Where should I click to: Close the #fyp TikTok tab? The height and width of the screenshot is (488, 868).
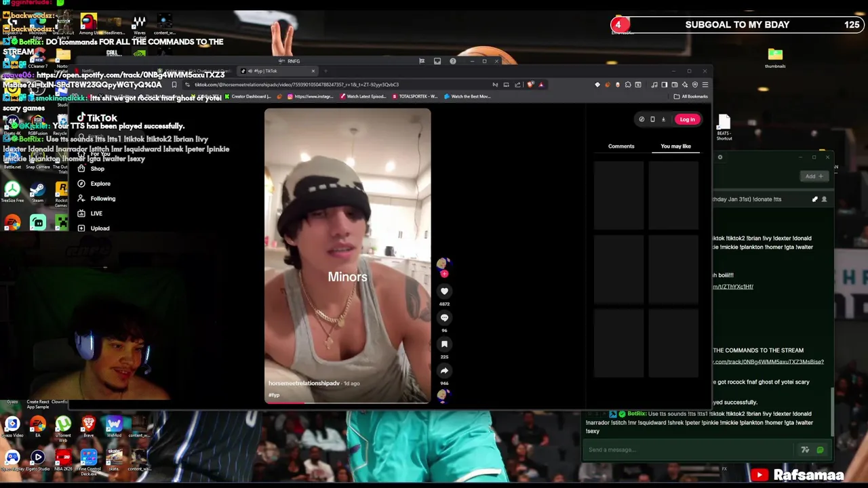point(313,70)
